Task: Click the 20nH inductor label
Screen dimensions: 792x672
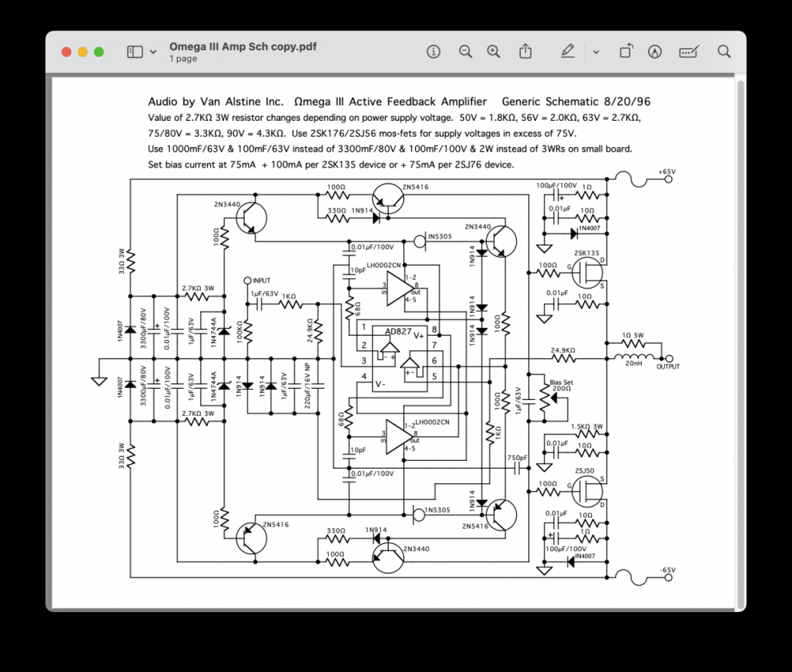Action: [634, 363]
